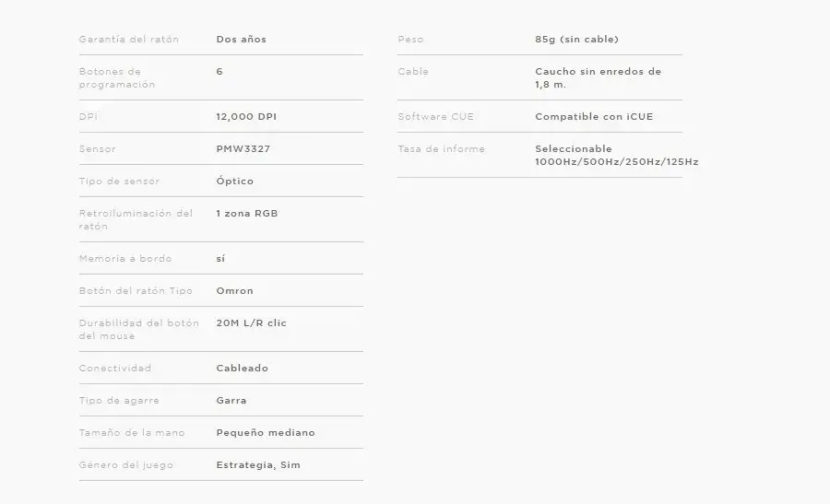Click the 'Garra' grip type value
Screen dimensions: 830x504
point(231,401)
